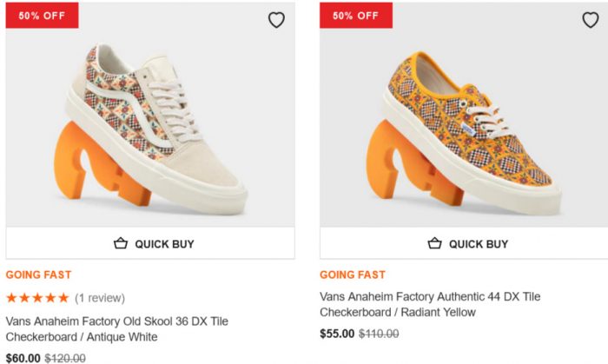Screen dimensions: 608x364
Task: Click basket icon under the Radiant Yellow shoe
Action: (435, 244)
